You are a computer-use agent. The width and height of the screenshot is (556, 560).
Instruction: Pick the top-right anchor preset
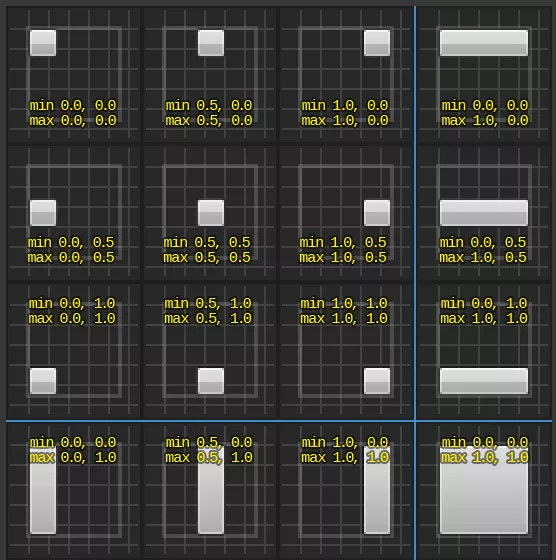click(x=346, y=75)
